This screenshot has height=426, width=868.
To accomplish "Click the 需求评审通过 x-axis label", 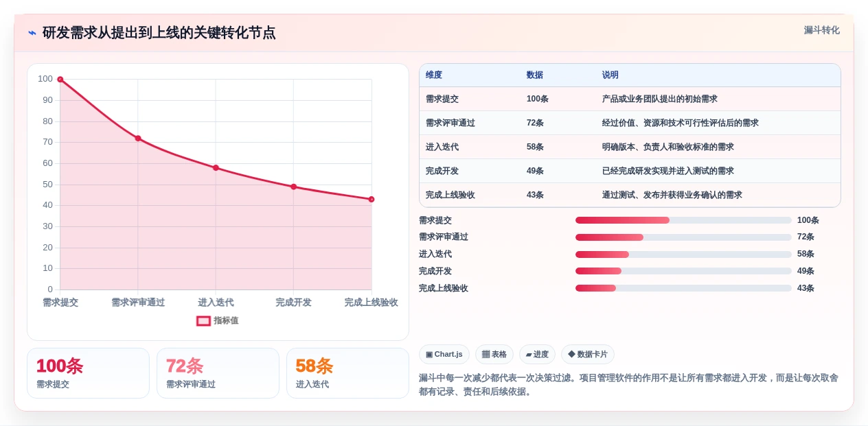I will 138,303.
